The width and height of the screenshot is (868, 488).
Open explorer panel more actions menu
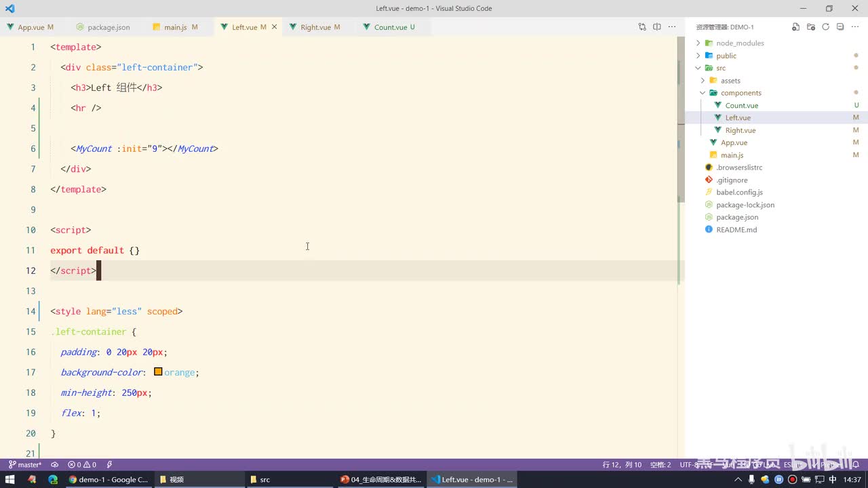(x=856, y=27)
